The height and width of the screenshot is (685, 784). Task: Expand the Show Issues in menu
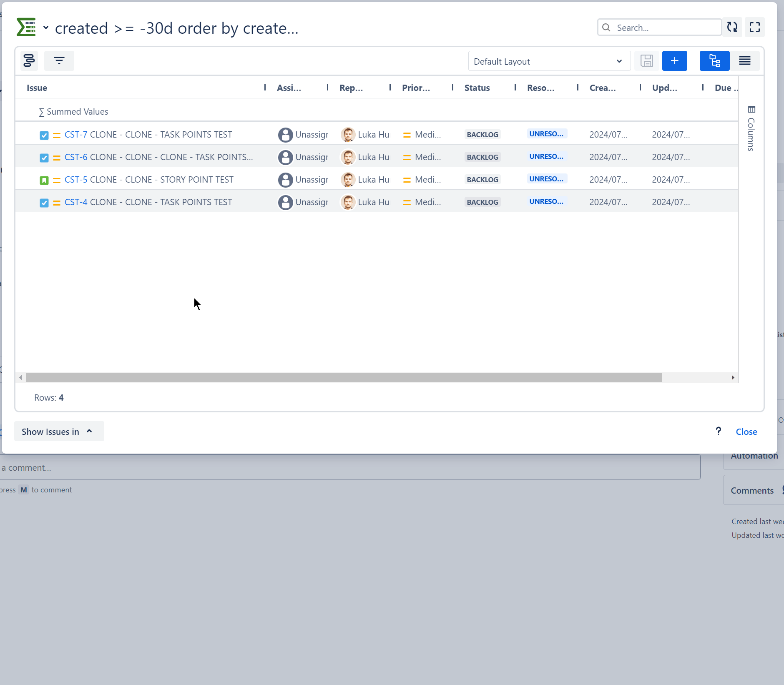(59, 432)
